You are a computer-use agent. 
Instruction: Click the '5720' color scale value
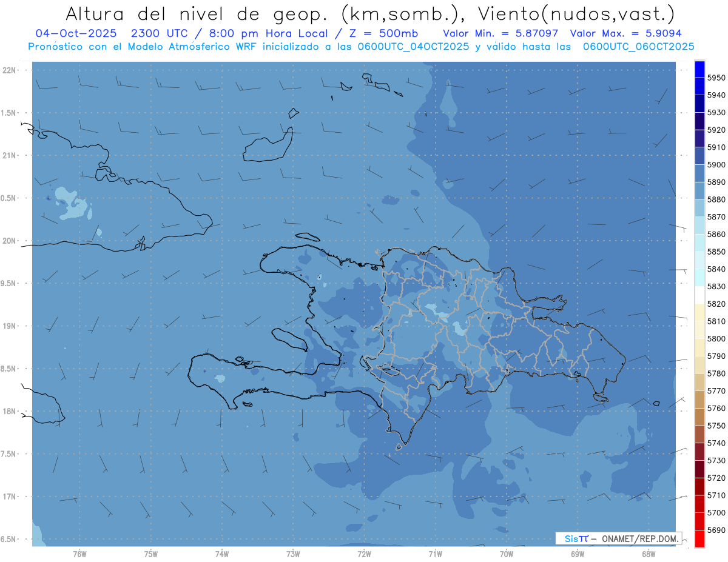(716, 478)
